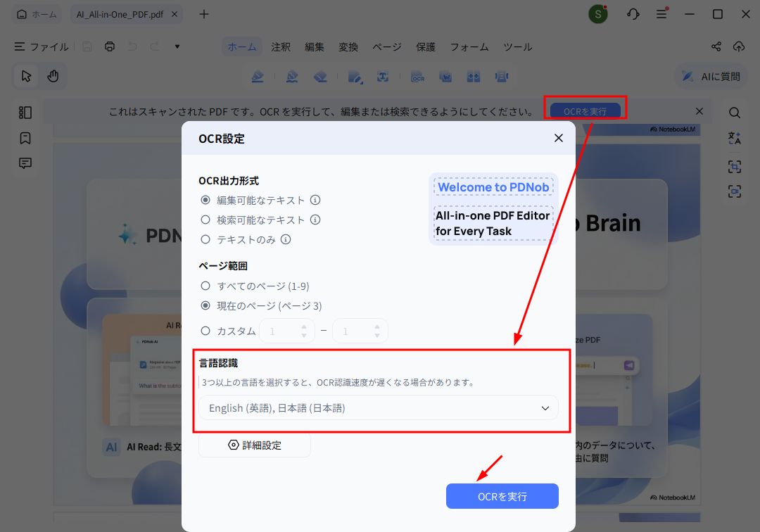Open the ファイル menu
Viewport: 760px width, 532px height.
click(x=42, y=46)
